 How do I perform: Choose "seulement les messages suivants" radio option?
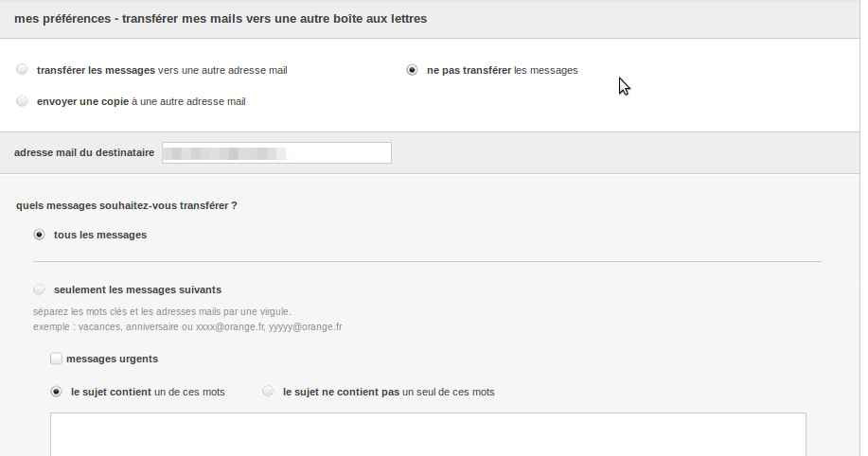coord(39,289)
